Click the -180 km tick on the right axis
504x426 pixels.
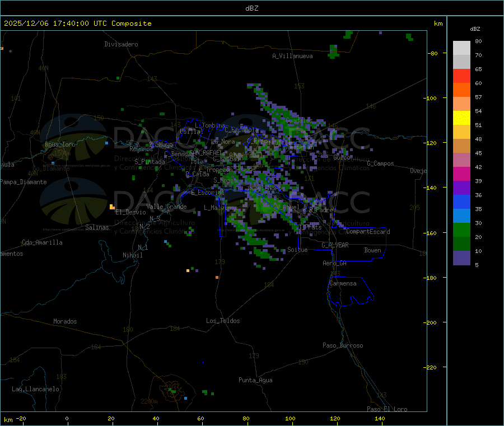pos(431,278)
